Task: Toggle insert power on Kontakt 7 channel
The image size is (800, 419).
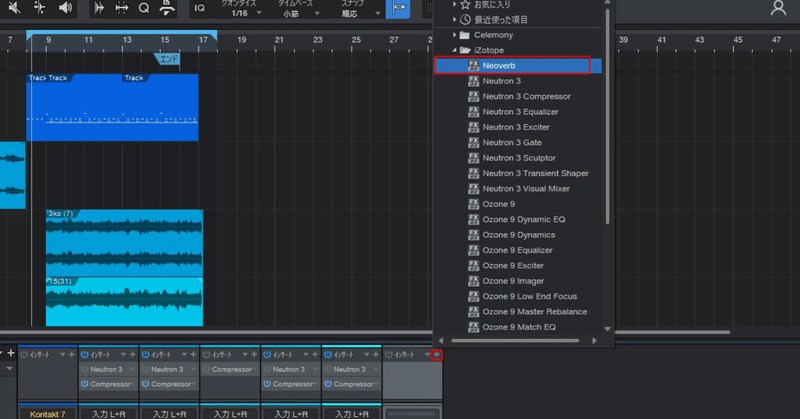Action: point(24,355)
